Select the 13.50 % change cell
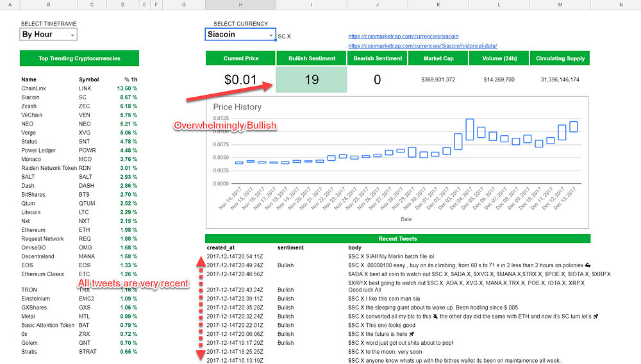 tap(127, 88)
